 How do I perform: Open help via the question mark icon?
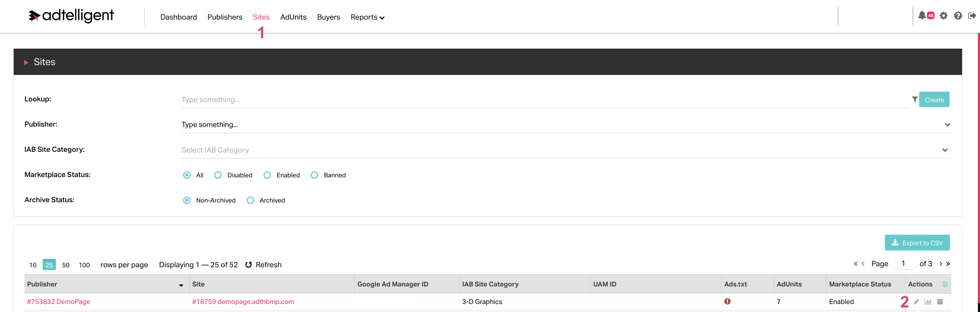point(958,16)
